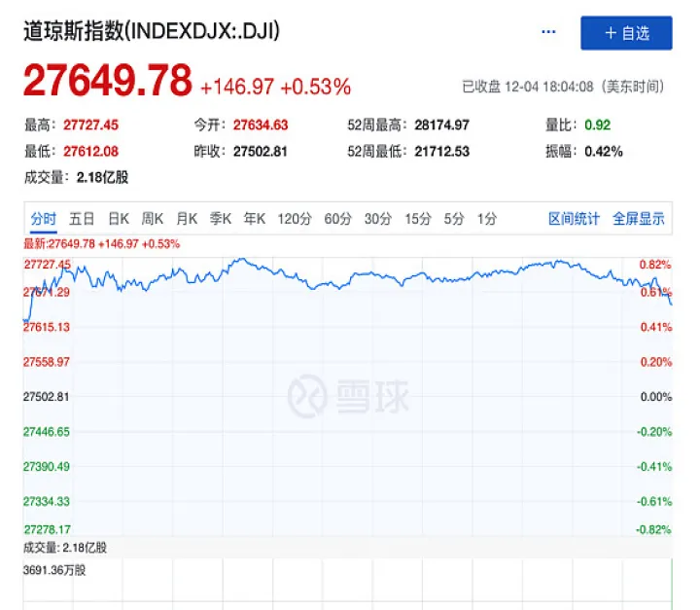The height and width of the screenshot is (610, 700).
Task: Click the 雪球 watermark logo on chart
Action: (x=348, y=396)
